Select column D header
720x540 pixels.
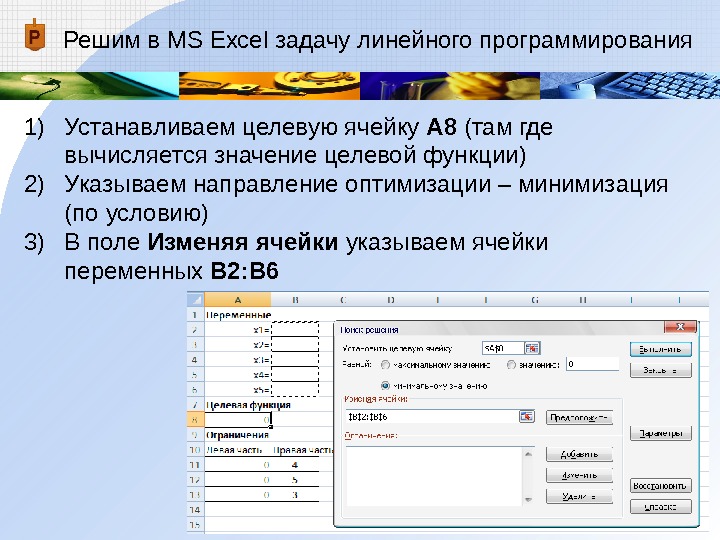coord(390,300)
